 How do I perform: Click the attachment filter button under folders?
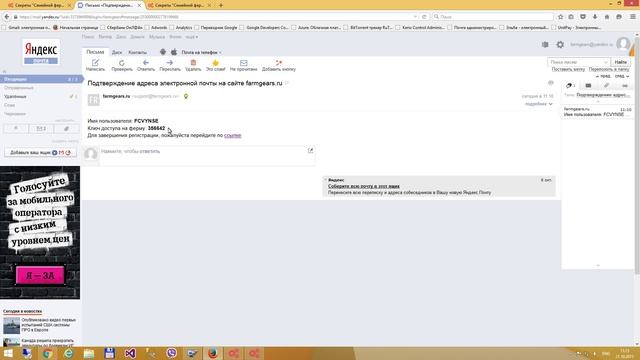coord(67,129)
